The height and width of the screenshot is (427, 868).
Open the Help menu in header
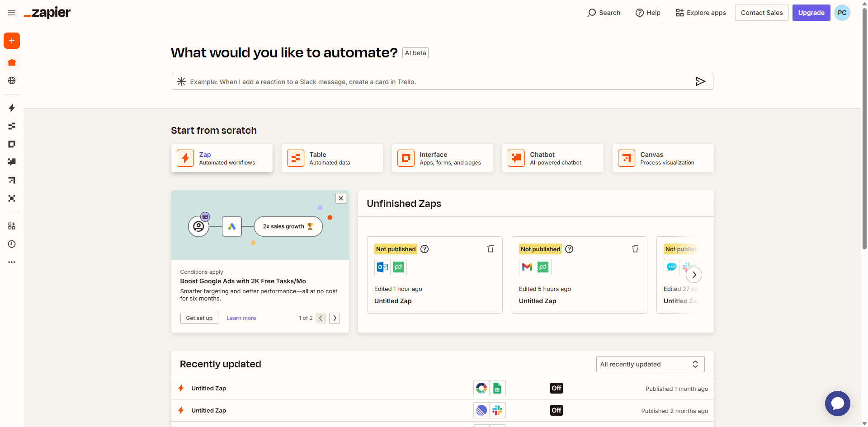click(648, 13)
